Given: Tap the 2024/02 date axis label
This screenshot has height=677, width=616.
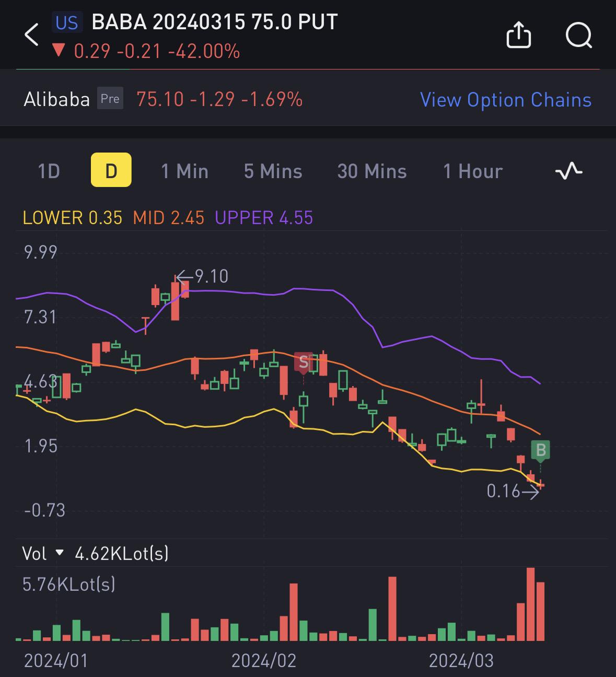Looking at the screenshot, I should click(x=264, y=660).
